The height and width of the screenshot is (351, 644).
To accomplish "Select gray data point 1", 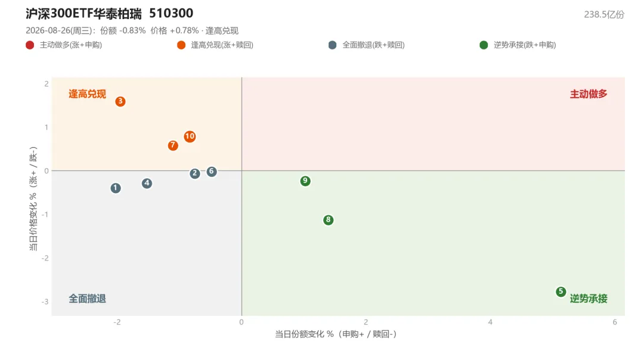I will [116, 188].
